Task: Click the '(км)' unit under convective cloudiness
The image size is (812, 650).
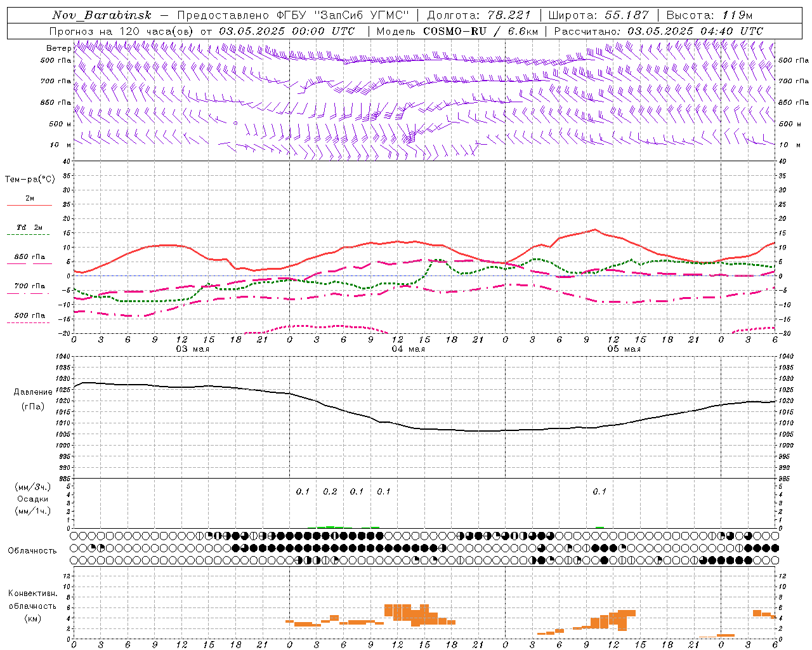Action: pyautogui.click(x=33, y=618)
